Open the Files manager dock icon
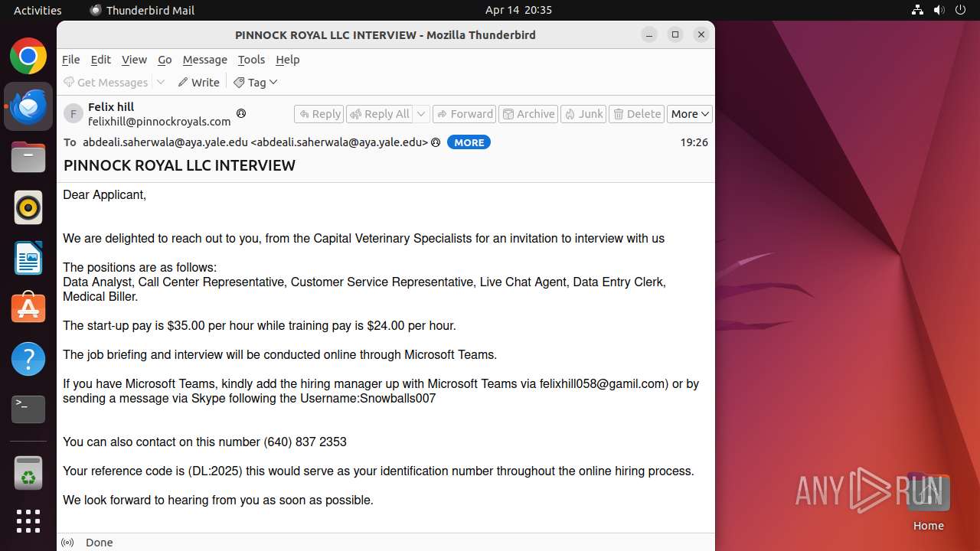 (x=28, y=158)
